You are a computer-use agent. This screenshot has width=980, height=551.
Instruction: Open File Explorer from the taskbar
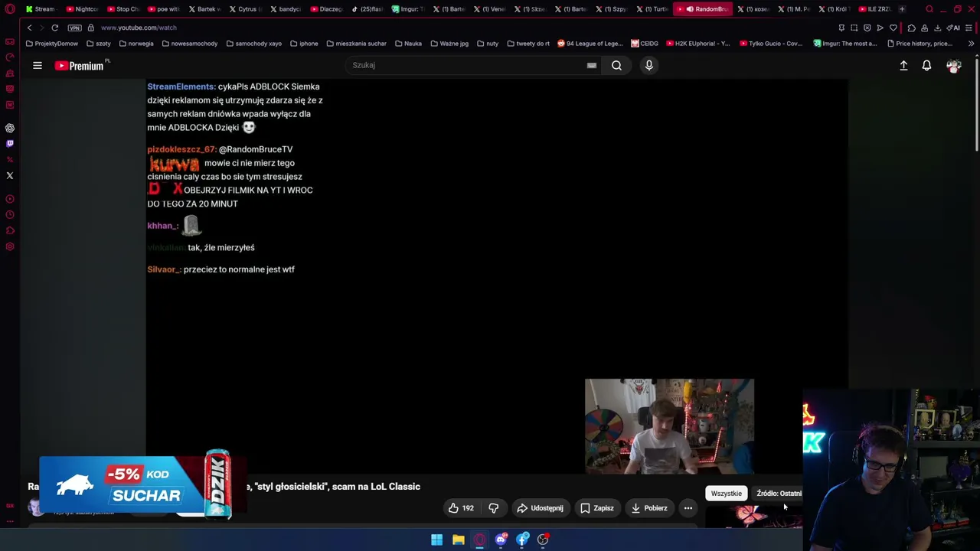[x=458, y=540]
